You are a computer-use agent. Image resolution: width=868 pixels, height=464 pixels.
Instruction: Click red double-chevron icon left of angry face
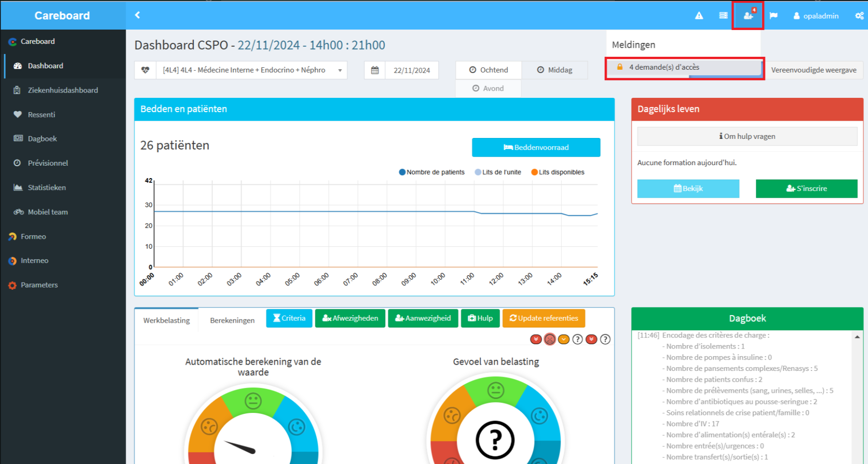tap(536, 339)
